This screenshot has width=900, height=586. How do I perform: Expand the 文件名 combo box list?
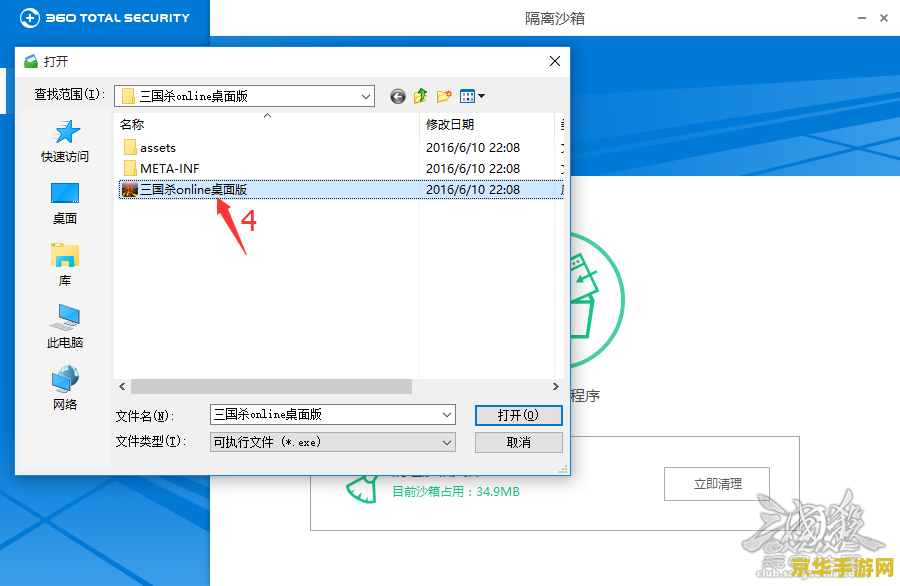click(x=447, y=414)
